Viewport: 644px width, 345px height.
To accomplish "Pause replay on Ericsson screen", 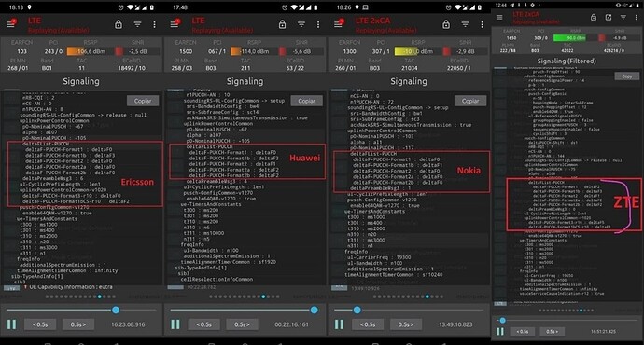I will coord(11,324).
